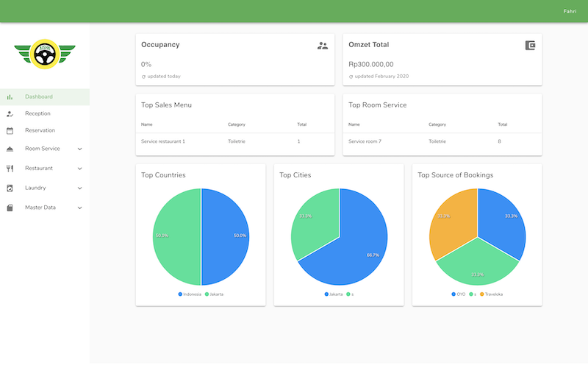Click the steering wheel logo in sidebar
Screen dimensions: 588x368
[x=45, y=53]
